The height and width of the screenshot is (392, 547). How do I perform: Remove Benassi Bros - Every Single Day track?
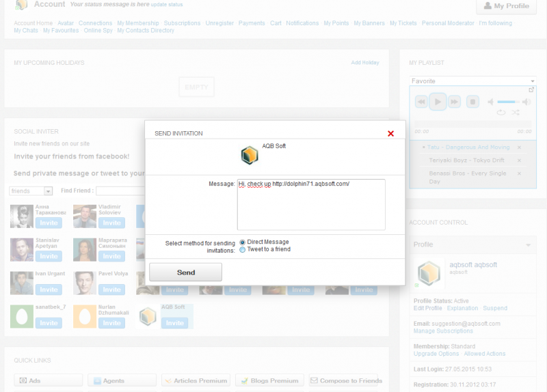[519, 173]
